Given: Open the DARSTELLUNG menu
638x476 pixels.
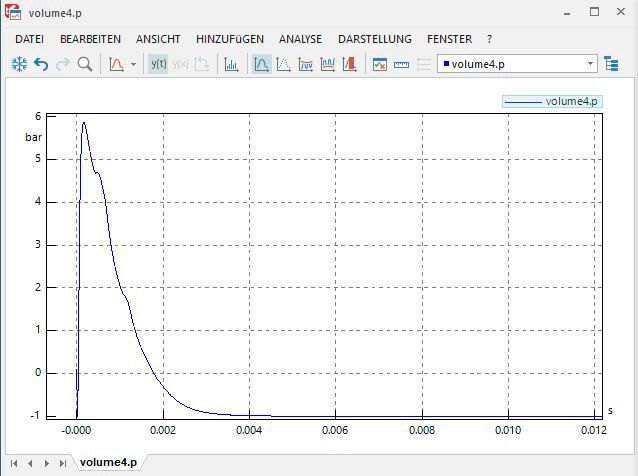Looking at the screenshot, I should (374, 39).
